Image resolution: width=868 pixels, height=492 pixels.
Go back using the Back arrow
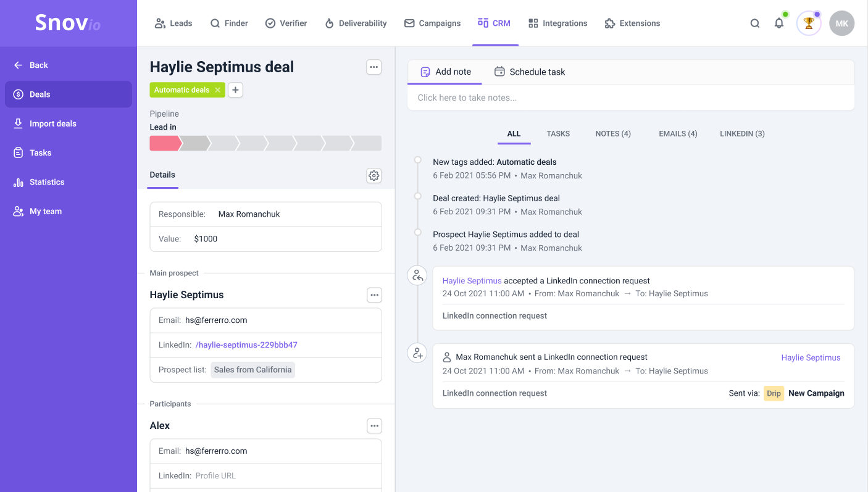pyautogui.click(x=31, y=65)
